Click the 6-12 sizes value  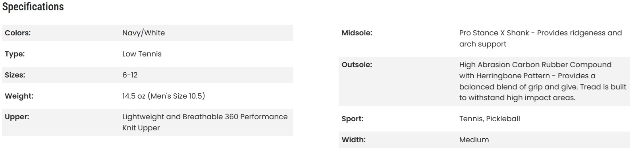click(x=130, y=75)
